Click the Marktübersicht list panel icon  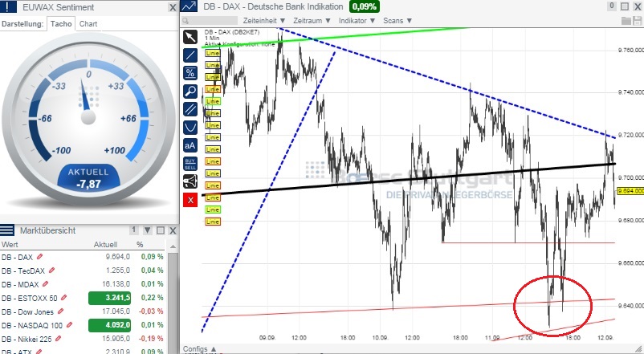point(7,230)
